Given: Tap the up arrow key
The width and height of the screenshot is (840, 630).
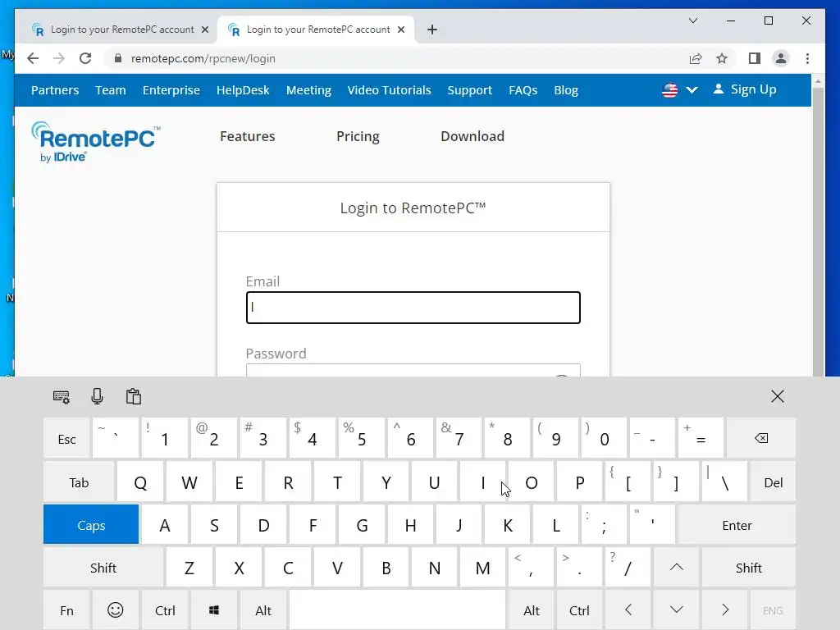Looking at the screenshot, I should [677, 568].
